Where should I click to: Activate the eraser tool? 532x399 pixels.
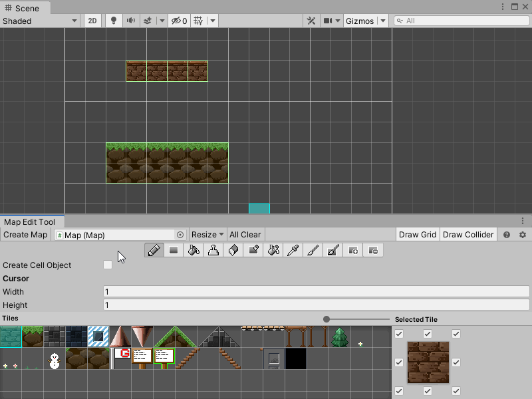pyautogui.click(x=233, y=251)
